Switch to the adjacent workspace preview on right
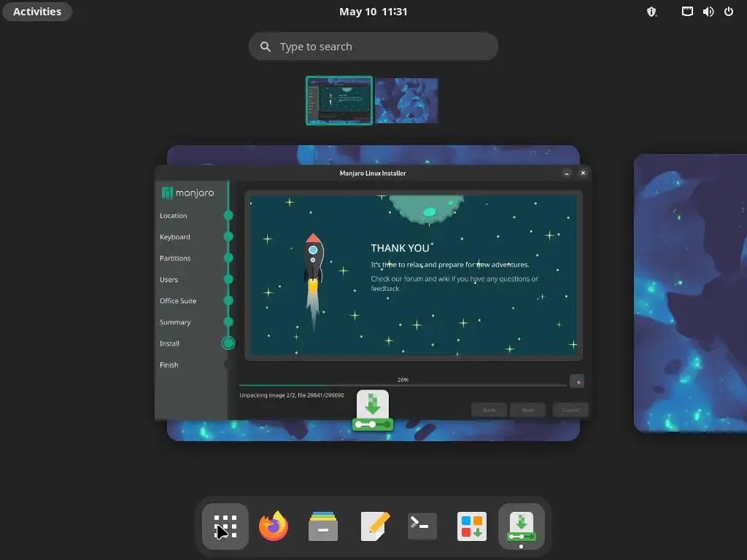Viewport: 747px width, 560px height. pos(690,293)
